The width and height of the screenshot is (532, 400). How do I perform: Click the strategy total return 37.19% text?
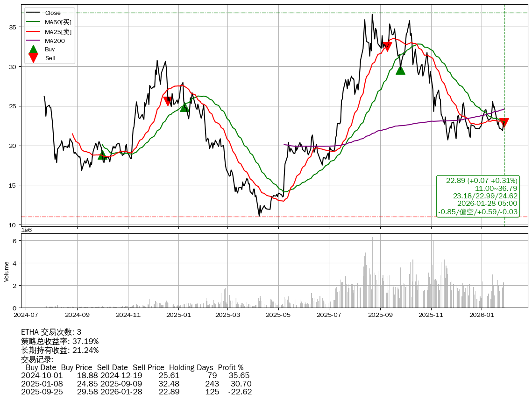(x=60, y=341)
